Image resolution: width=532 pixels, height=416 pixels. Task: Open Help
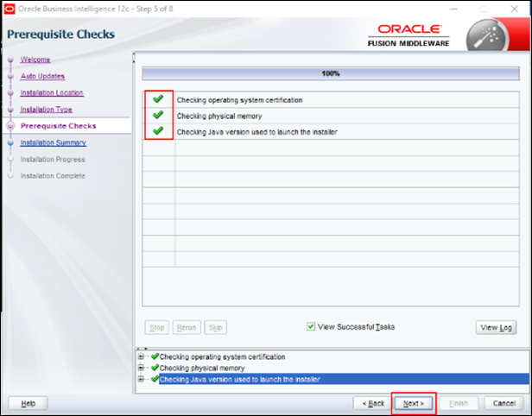[28, 403]
